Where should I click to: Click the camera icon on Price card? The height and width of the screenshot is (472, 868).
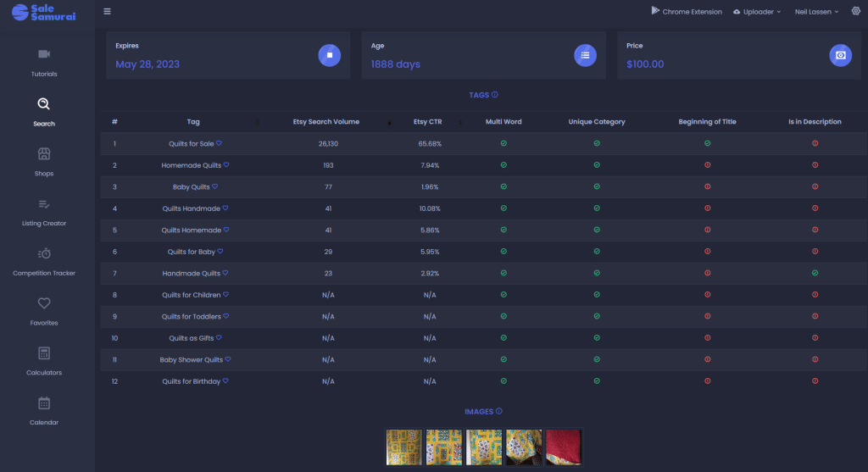(840, 55)
